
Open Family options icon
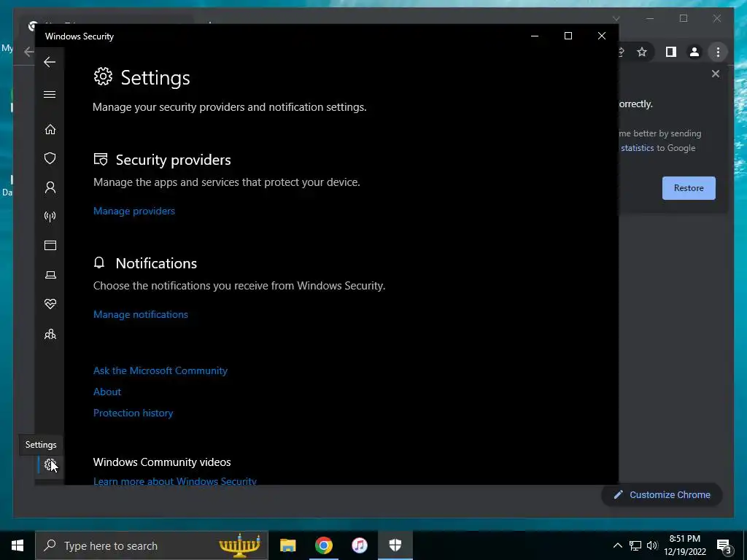click(50, 334)
